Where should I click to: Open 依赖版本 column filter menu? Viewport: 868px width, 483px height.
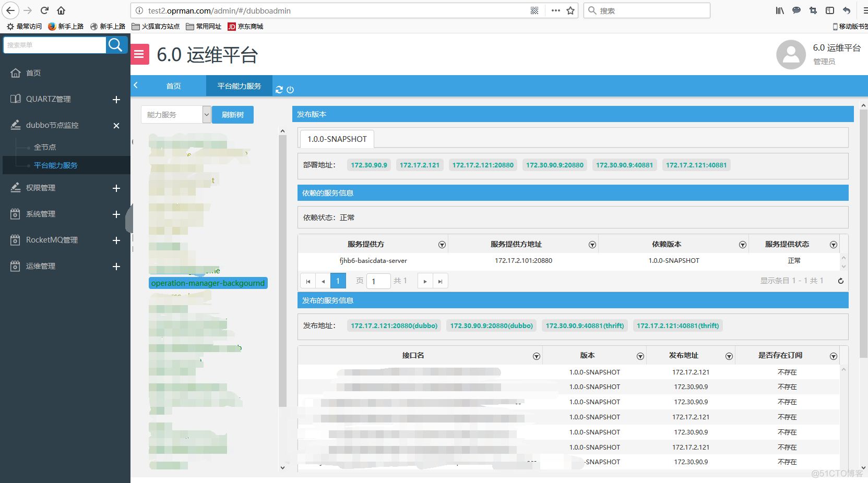tap(743, 245)
